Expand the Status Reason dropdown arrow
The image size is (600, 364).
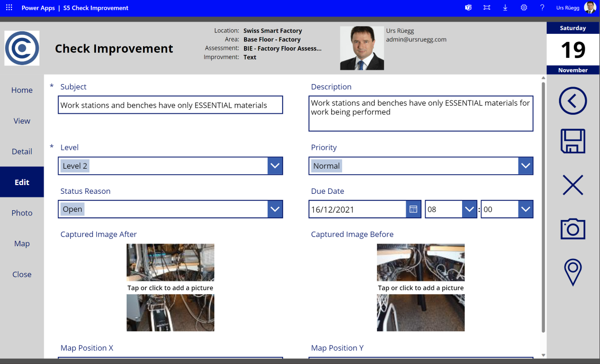click(275, 209)
